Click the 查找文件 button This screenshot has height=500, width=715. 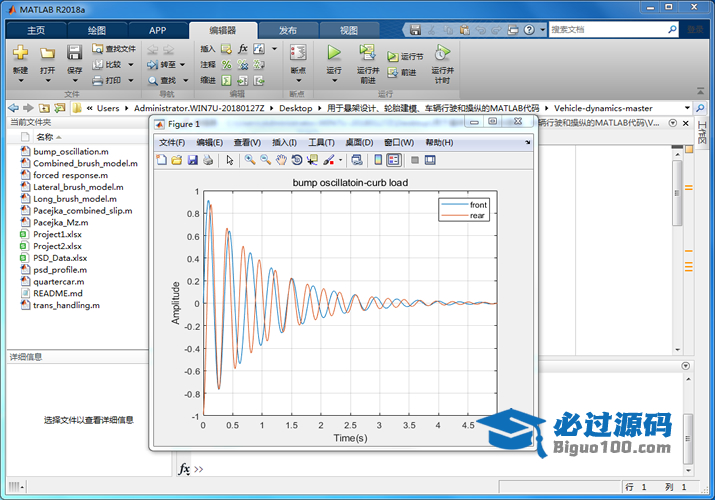click(113, 48)
